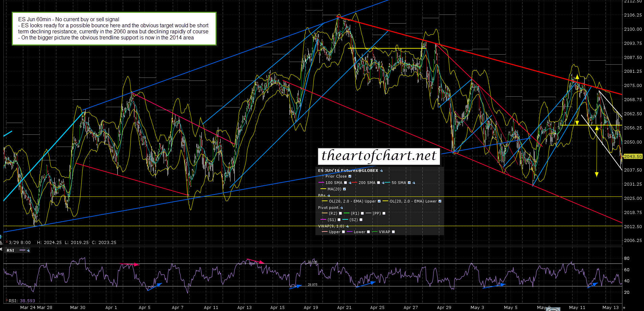The image size is (644, 311).
Task: Open Pivot point study wrench settings
Action: pos(341,208)
